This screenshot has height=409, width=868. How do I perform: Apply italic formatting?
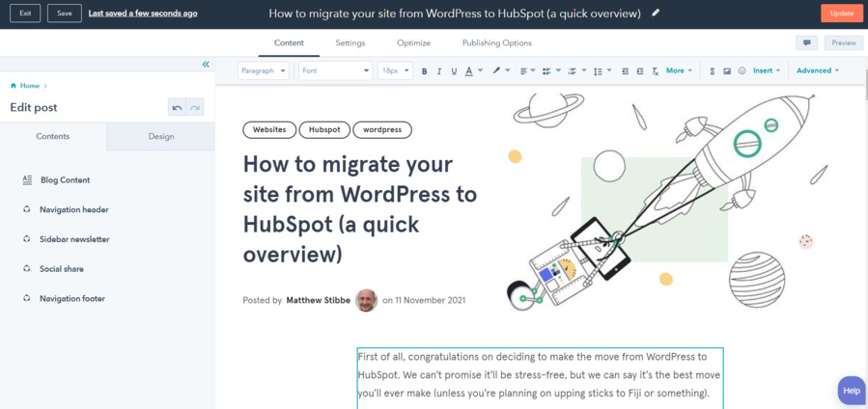[439, 71]
